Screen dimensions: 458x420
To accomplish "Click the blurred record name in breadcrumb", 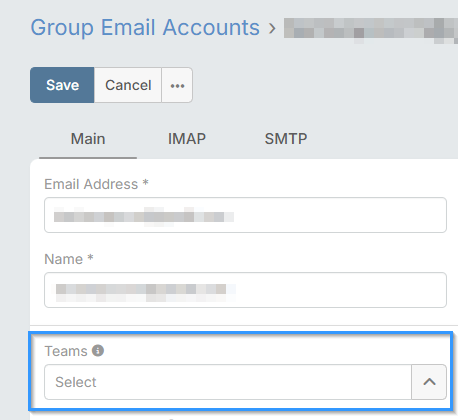I will point(371,30).
